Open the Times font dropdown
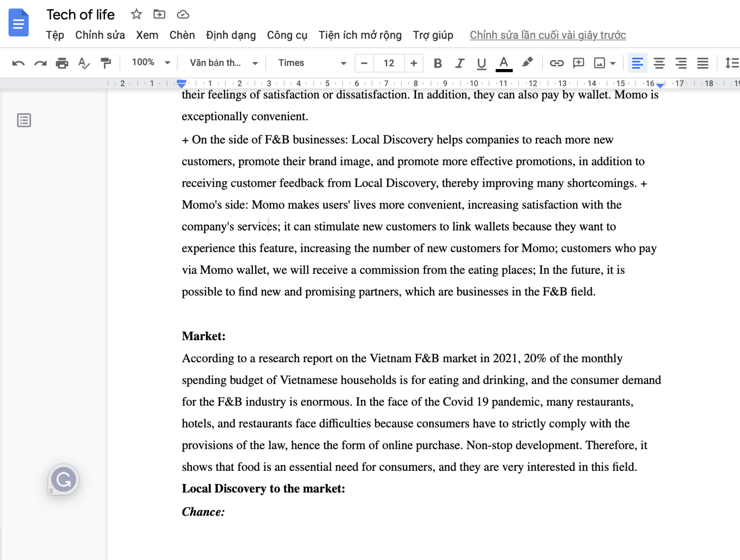 [x=312, y=63]
